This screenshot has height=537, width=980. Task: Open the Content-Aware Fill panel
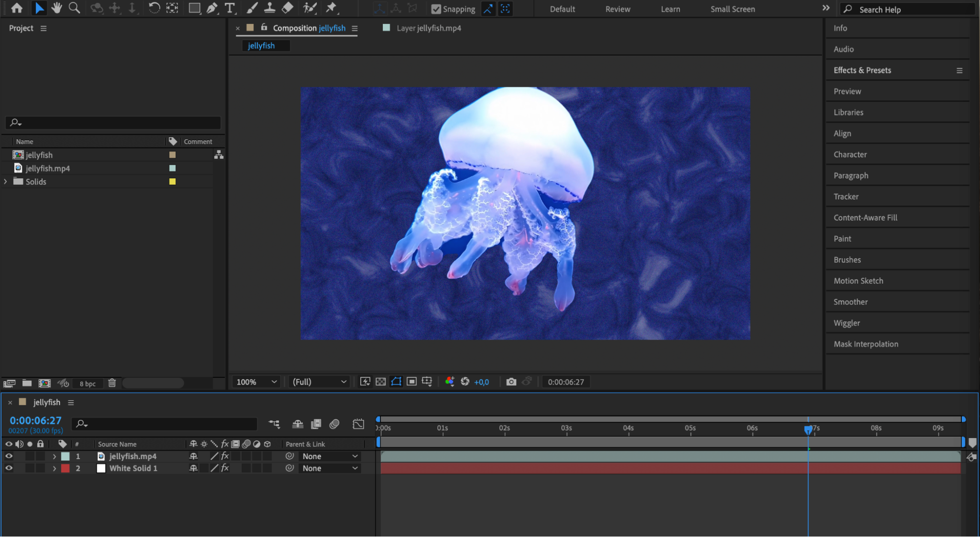pyautogui.click(x=865, y=218)
